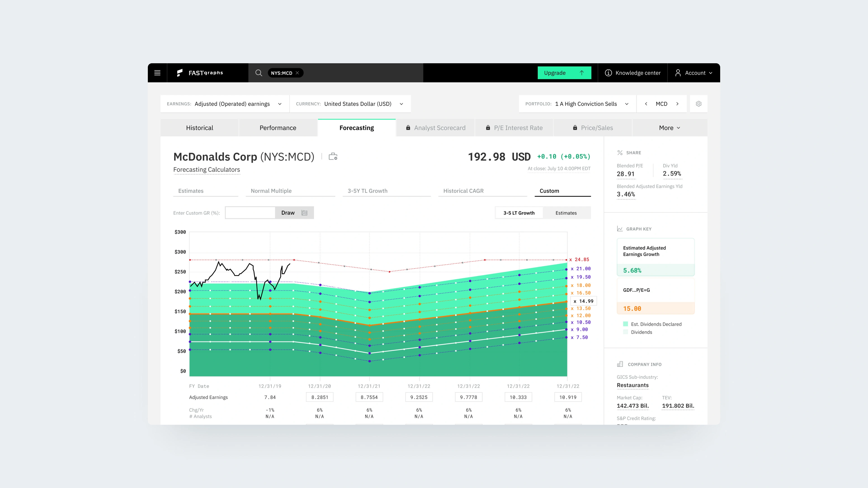Image resolution: width=868 pixels, height=488 pixels.
Task: Click the SHARE percent icon
Action: coord(620,152)
